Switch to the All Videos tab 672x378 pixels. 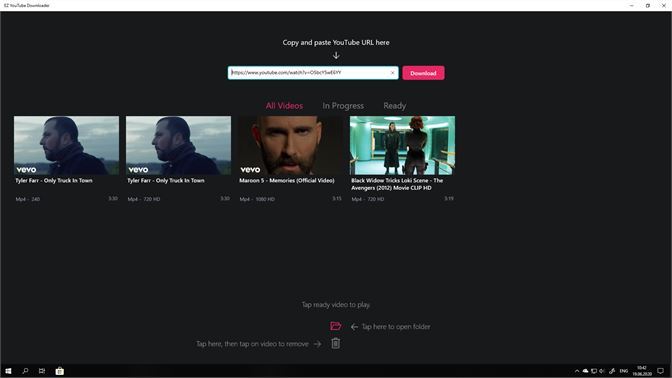[284, 105]
